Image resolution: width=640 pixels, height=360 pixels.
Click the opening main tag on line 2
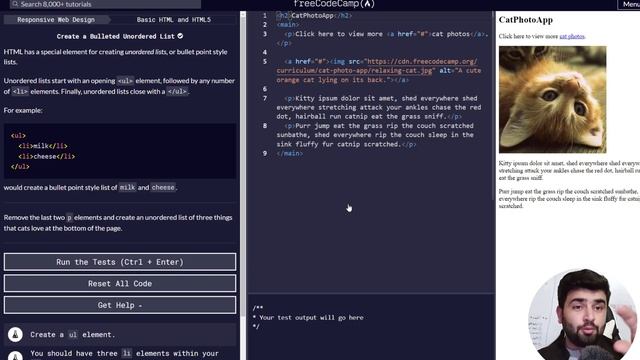pos(288,25)
